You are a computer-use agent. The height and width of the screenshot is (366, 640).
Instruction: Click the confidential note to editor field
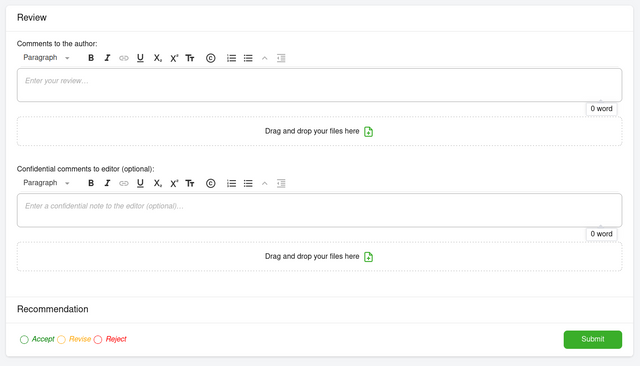pos(320,210)
